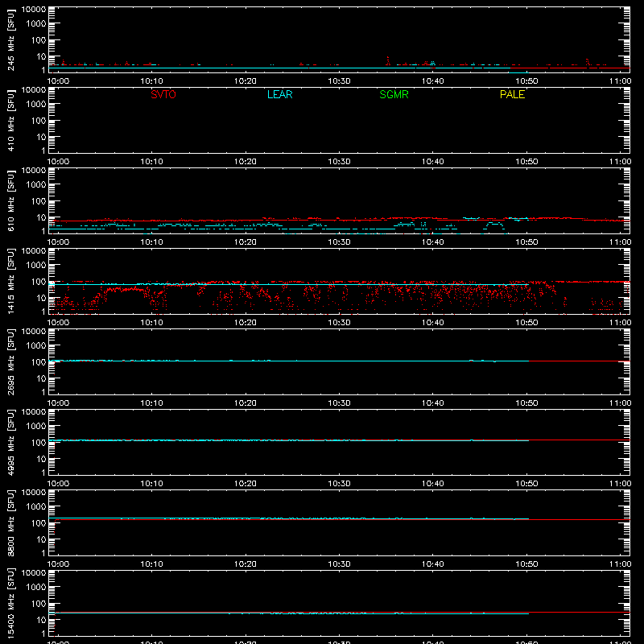Click the yellow PALE station legend label
Screen dimensions: 644x644
coord(512,94)
